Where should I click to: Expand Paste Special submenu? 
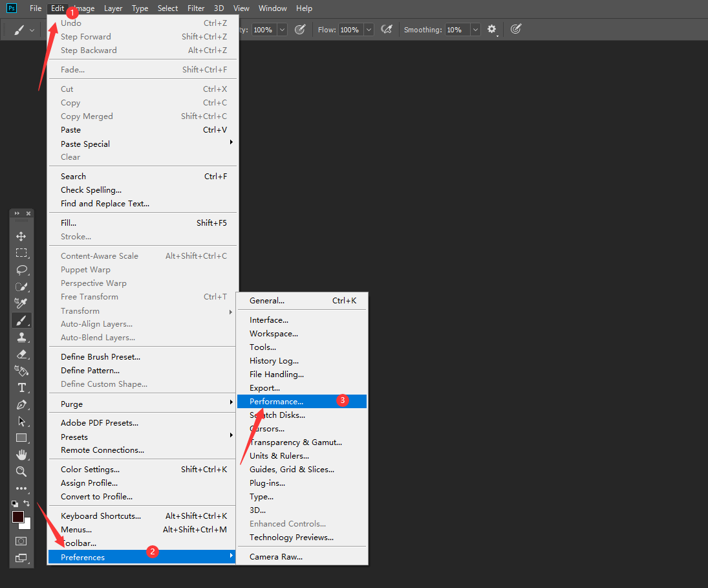point(143,144)
